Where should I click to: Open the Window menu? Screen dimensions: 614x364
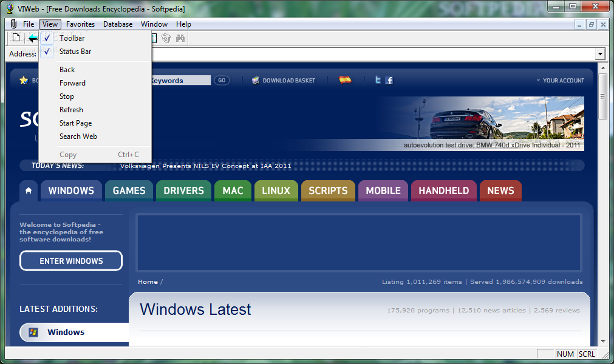pyautogui.click(x=154, y=24)
